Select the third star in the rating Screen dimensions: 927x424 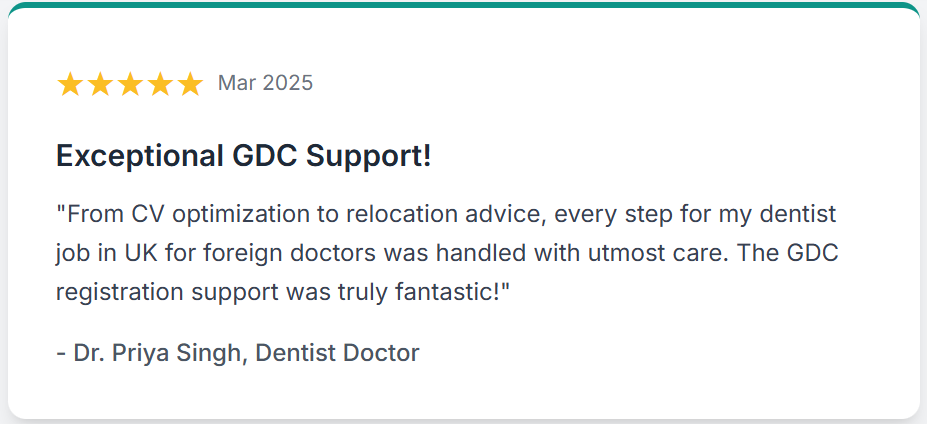(x=131, y=84)
